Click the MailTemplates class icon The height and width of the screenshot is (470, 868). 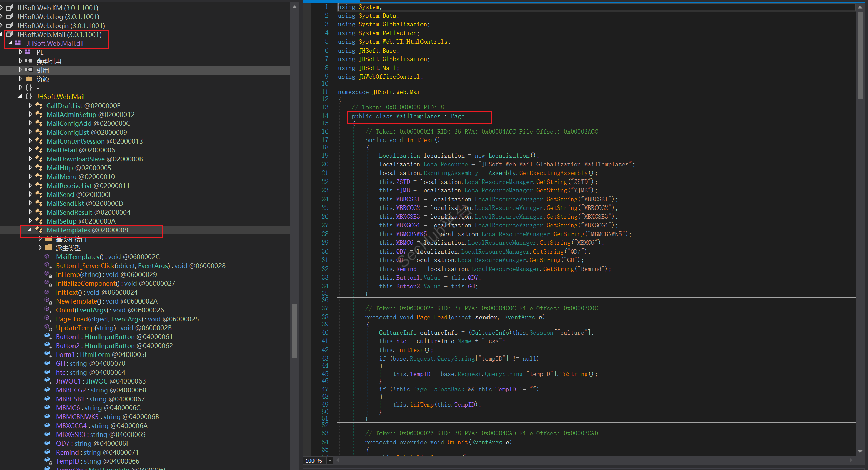39,230
